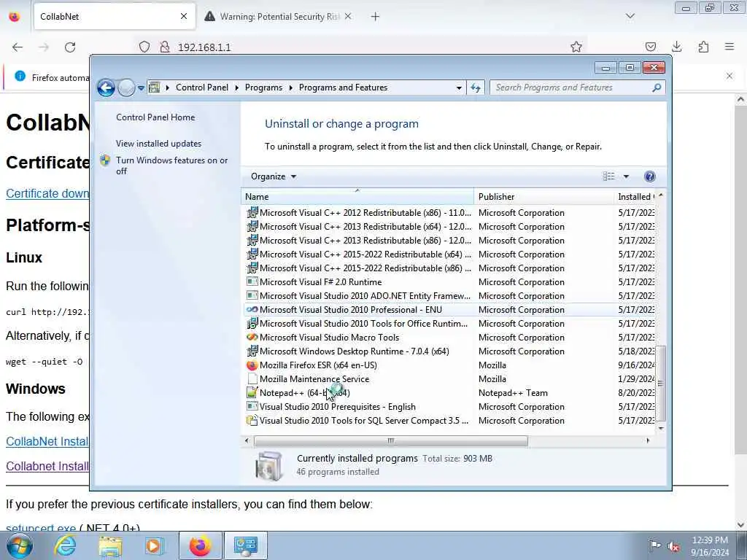Image resolution: width=747 pixels, height=560 pixels.
Task: Open the Firefox list all tabs chevron
Action: [x=630, y=17]
